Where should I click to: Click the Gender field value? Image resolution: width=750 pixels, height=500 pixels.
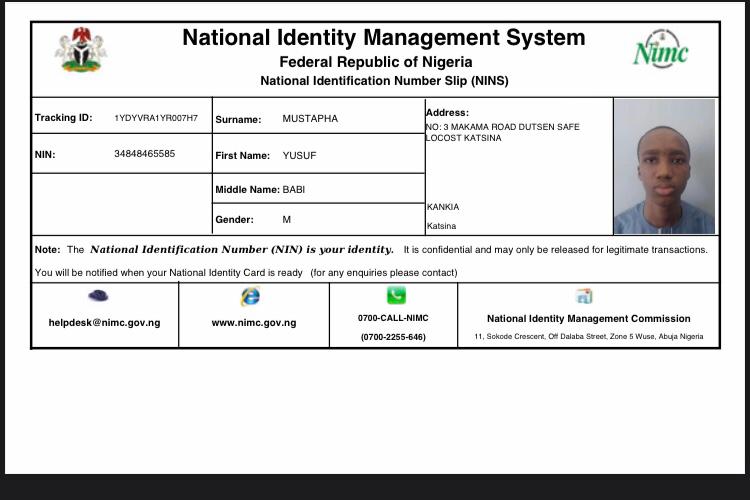pyautogui.click(x=286, y=219)
